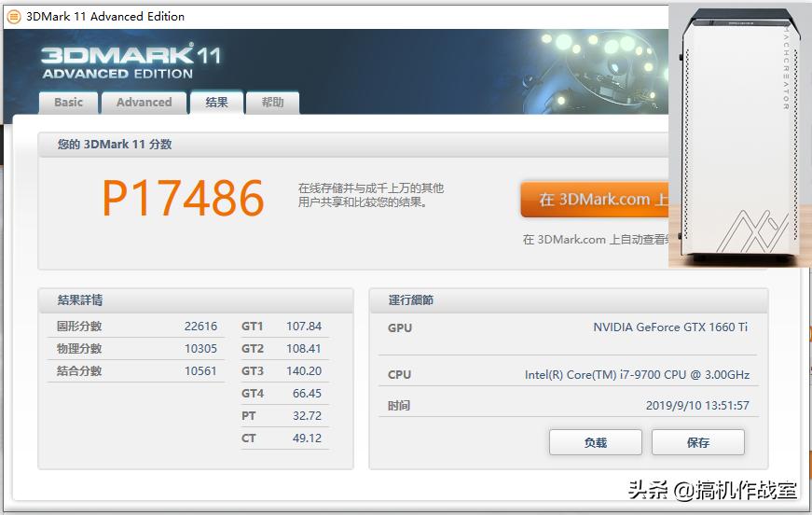The width and height of the screenshot is (812, 515).
Task: Click the 图形分数 value 22616
Action: (x=200, y=327)
